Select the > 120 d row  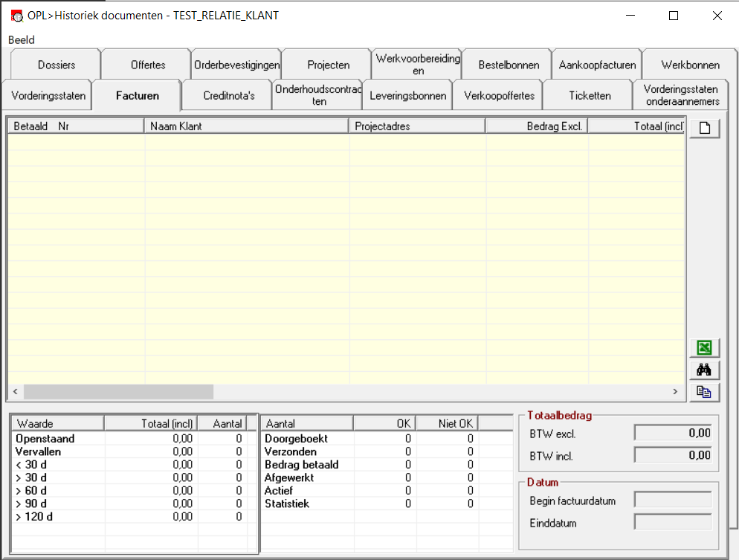[x=134, y=517]
